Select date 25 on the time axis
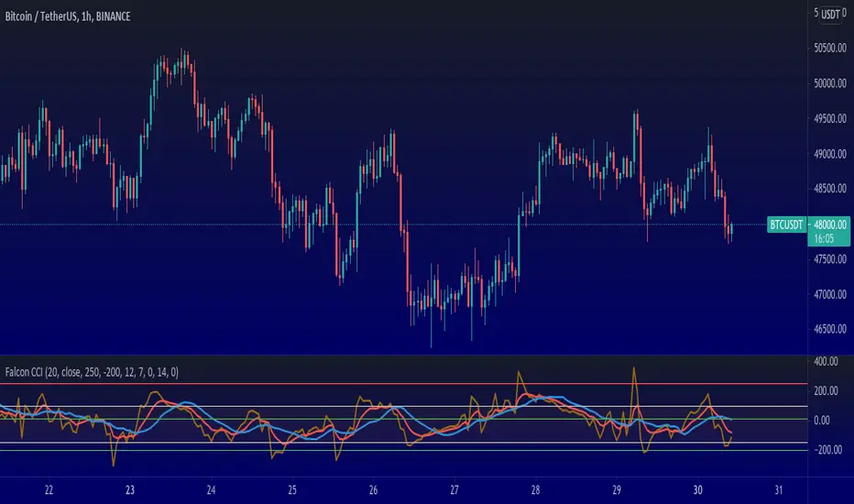 click(x=292, y=490)
